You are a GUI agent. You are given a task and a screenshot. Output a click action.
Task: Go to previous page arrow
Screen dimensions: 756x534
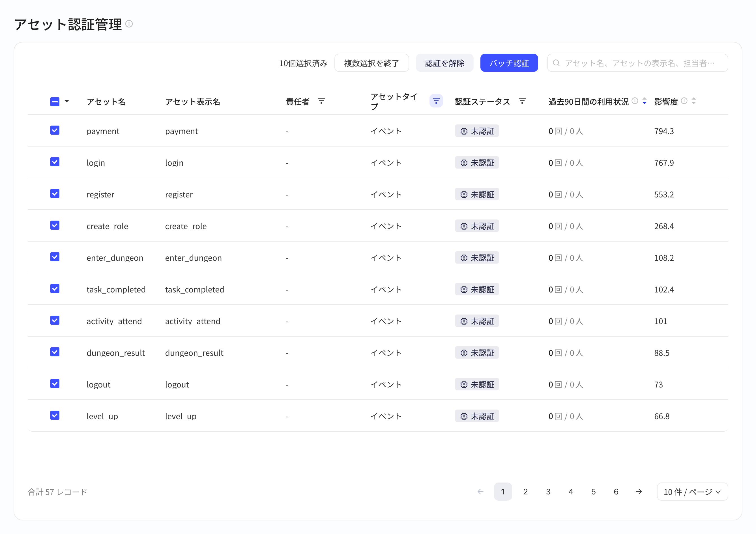pos(480,492)
